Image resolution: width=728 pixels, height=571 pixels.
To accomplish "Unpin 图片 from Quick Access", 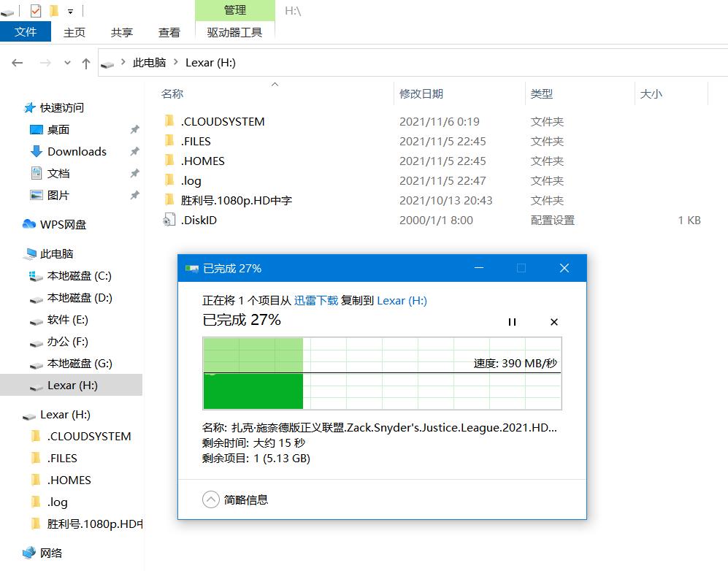I will pyautogui.click(x=134, y=195).
